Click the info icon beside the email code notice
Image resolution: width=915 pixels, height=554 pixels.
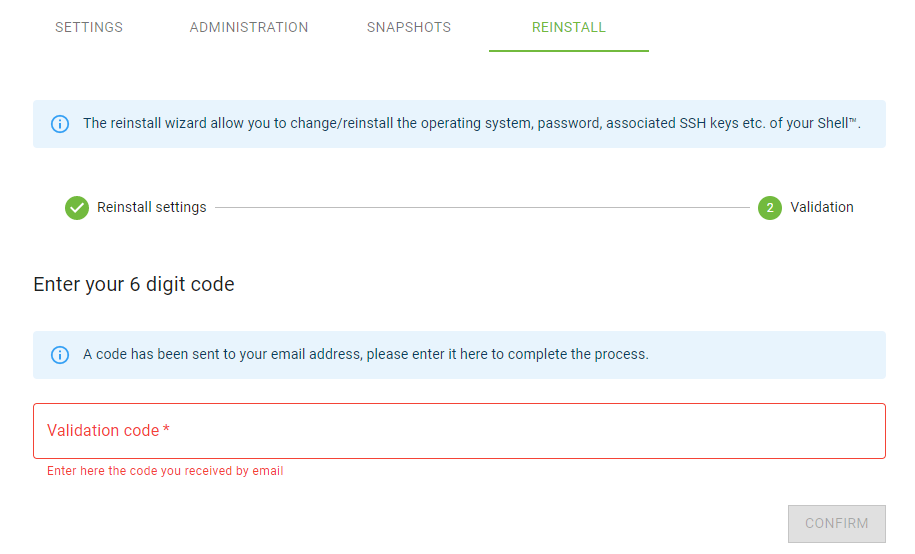[x=60, y=355]
